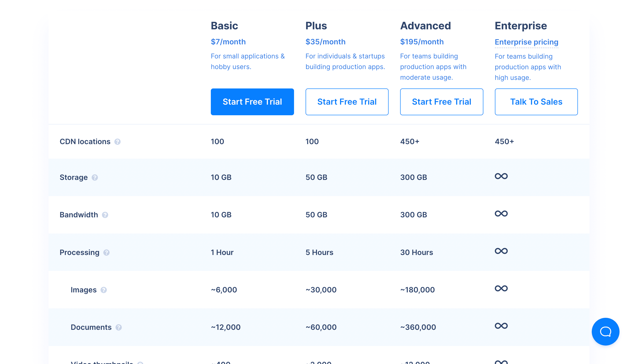Click the Enterprise Processing infinity symbol
638x364 pixels.
pyautogui.click(x=501, y=251)
